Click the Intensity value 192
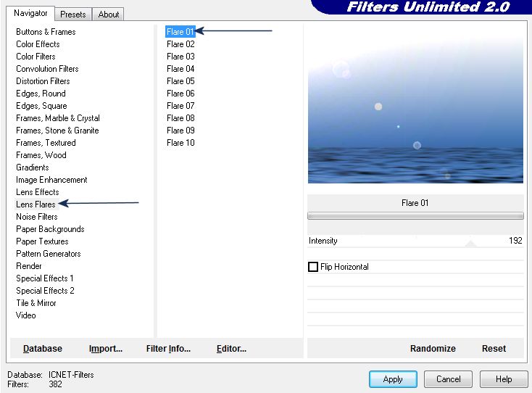The image size is (532, 393). (515, 240)
